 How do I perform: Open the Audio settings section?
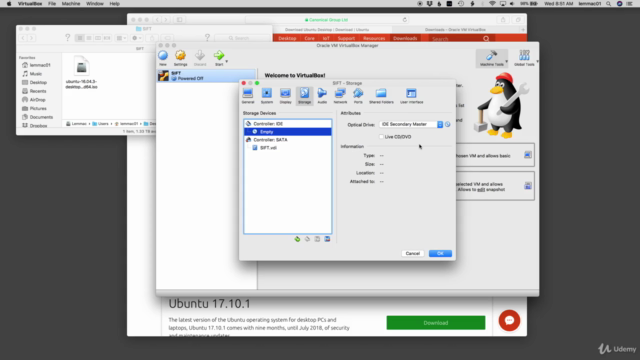coord(322,96)
